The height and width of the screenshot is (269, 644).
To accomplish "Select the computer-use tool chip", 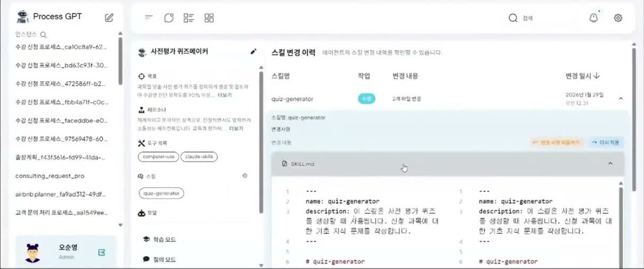I will [x=158, y=157].
